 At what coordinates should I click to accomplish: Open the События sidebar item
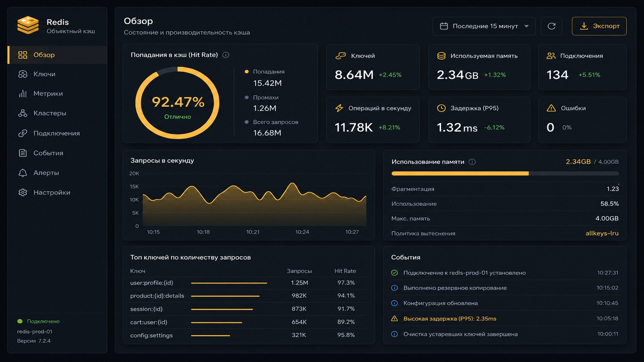57,153
